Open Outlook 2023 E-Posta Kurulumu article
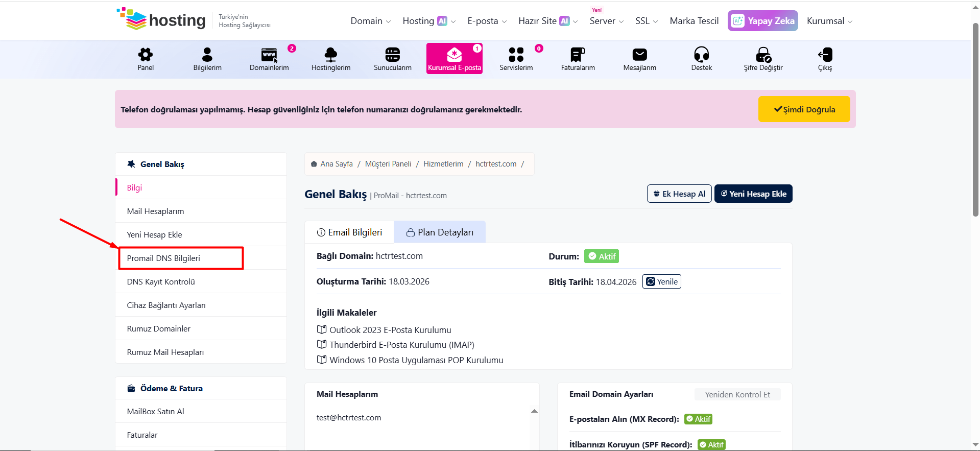 click(x=390, y=330)
